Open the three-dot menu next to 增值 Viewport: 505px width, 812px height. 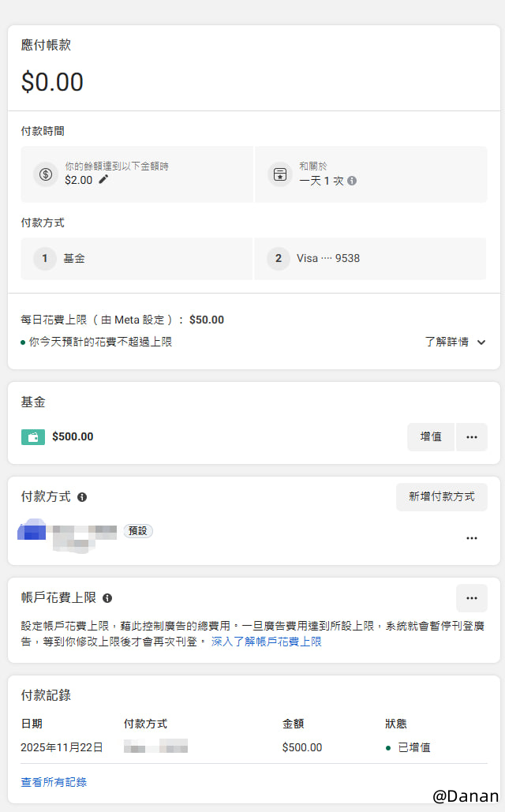[472, 437]
